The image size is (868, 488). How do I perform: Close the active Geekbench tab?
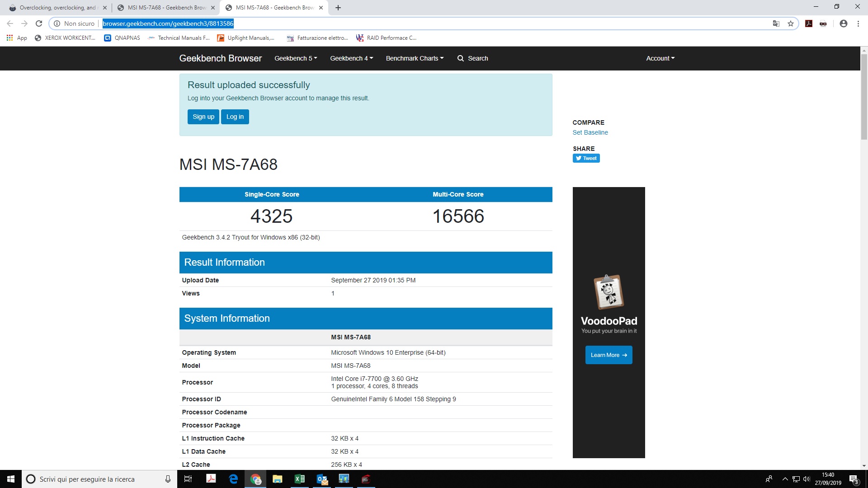coord(321,8)
